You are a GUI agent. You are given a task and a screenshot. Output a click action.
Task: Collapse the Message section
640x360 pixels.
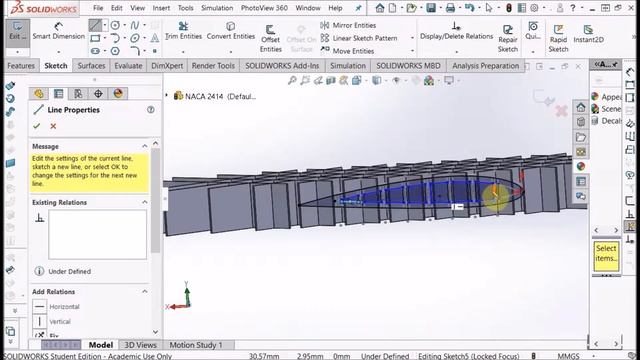[145, 146]
